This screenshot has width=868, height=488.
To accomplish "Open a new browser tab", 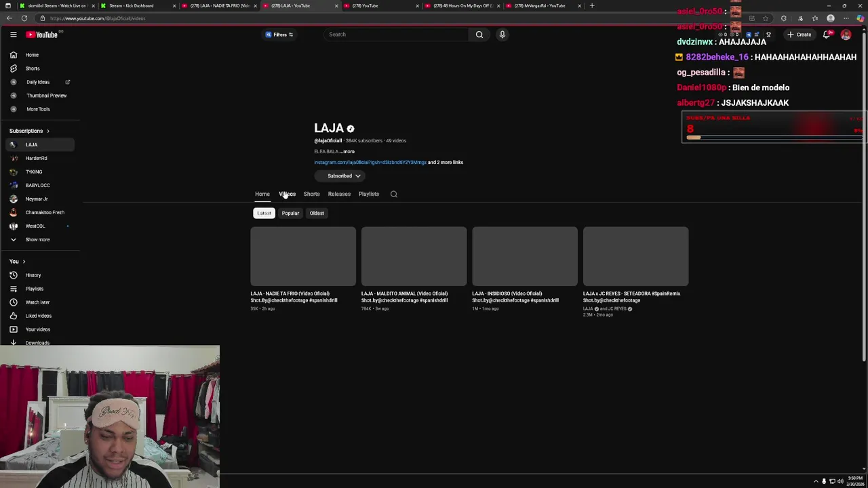I will pyautogui.click(x=591, y=5).
